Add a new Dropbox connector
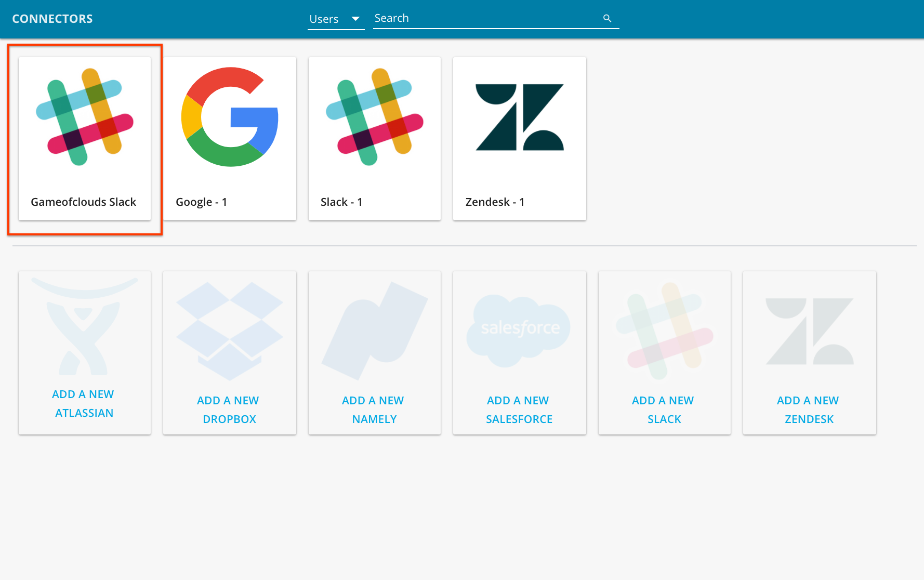This screenshot has height=580, width=924. 229,410
